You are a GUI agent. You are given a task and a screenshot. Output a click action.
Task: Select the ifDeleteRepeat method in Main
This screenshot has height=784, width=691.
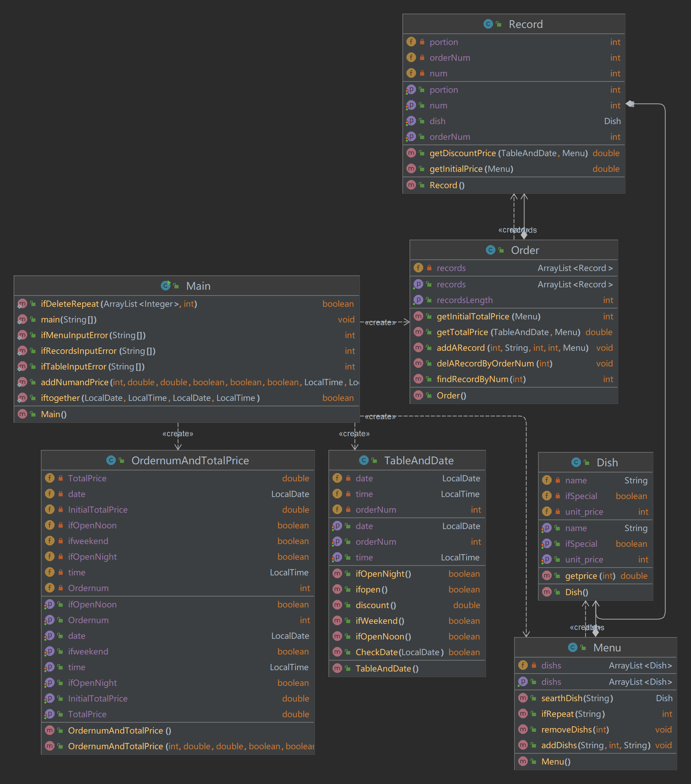(x=70, y=304)
